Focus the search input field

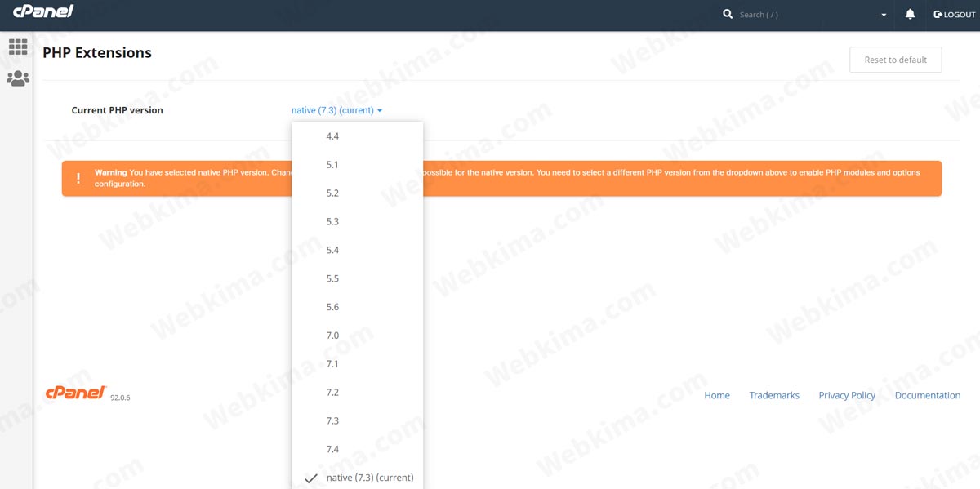tap(804, 15)
